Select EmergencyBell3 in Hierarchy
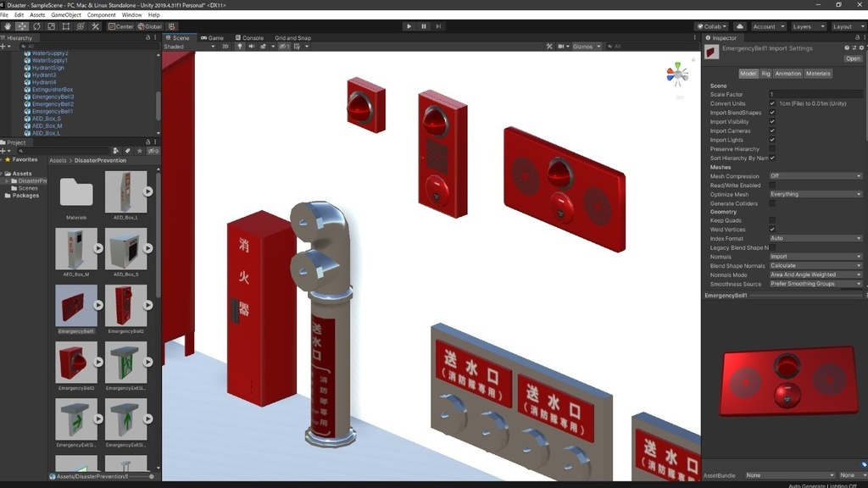This screenshot has height=488, width=868. tap(53, 97)
